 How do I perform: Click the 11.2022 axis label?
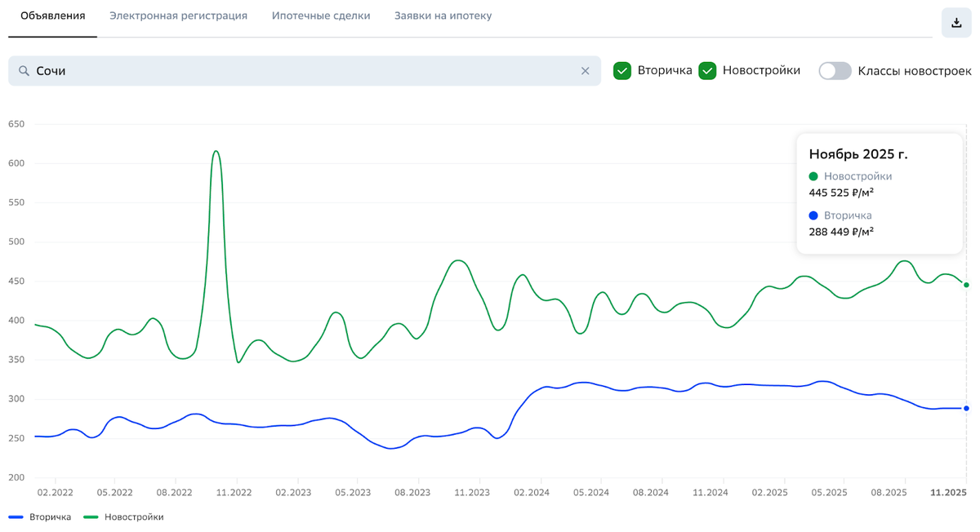(x=234, y=493)
